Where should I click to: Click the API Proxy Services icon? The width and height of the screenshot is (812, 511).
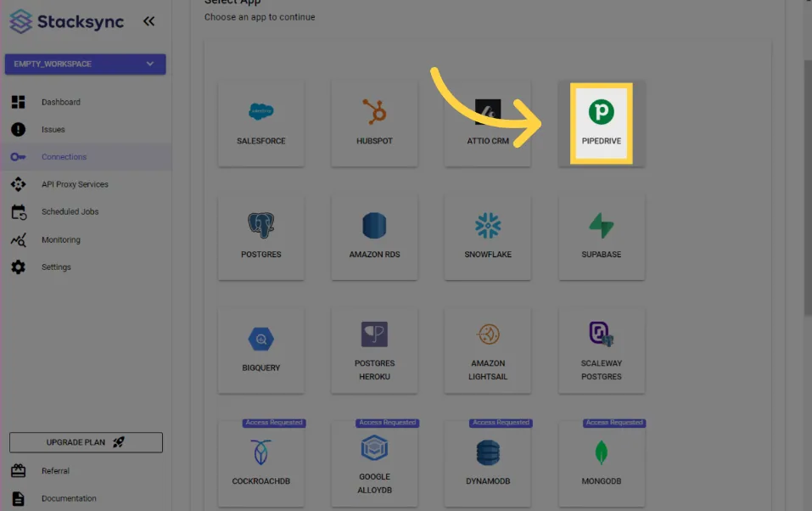point(18,184)
